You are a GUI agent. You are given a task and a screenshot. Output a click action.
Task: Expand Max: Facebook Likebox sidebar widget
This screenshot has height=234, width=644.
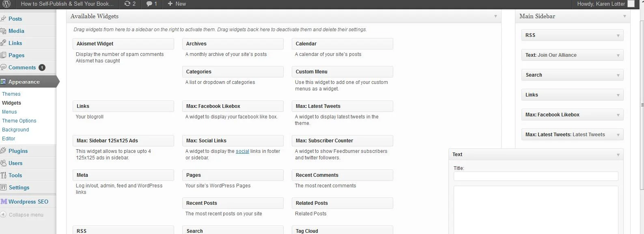(618, 115)
